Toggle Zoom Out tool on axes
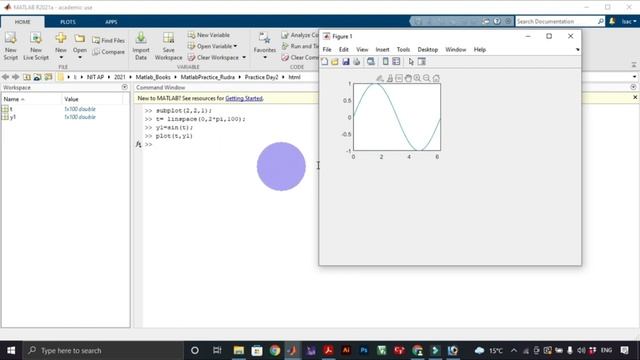Image resolution: width=640 pixels, height=360 pixels. [x=427, y=78]
